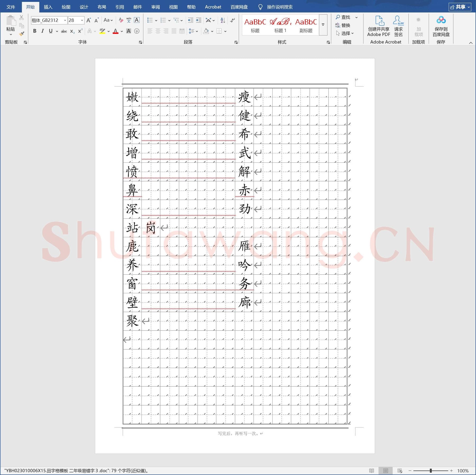Align text left
Image resolution: width=476 pixels, height=475 pixels.
tap(150, 31)
